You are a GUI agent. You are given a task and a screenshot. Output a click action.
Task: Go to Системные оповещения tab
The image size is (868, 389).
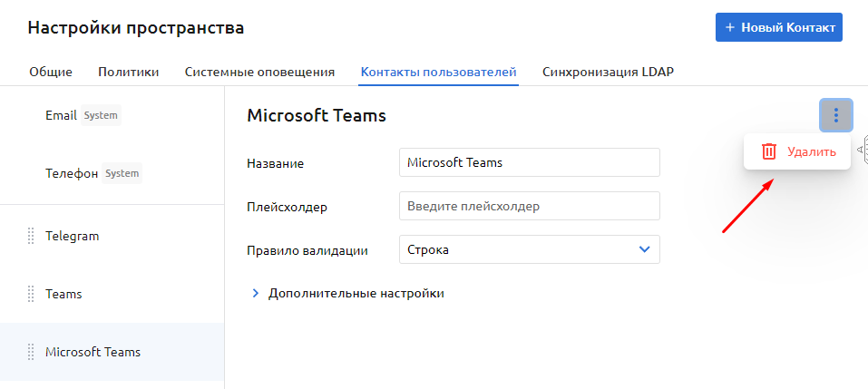[259, 72]
